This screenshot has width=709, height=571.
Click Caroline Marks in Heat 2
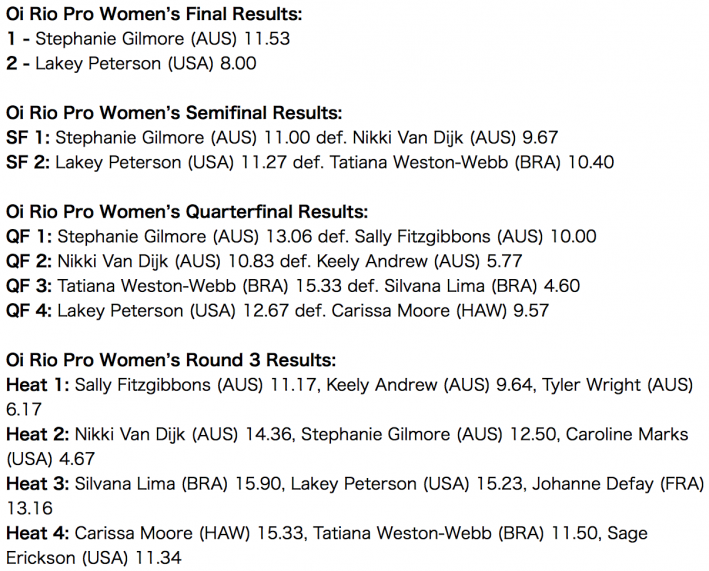point(627,434)
